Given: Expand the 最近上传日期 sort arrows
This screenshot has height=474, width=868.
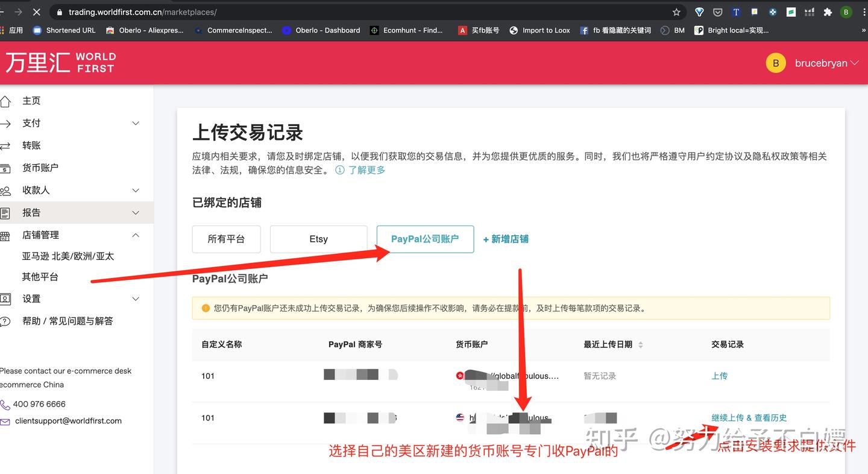Looking at the screenshot, I should [640, 344].
